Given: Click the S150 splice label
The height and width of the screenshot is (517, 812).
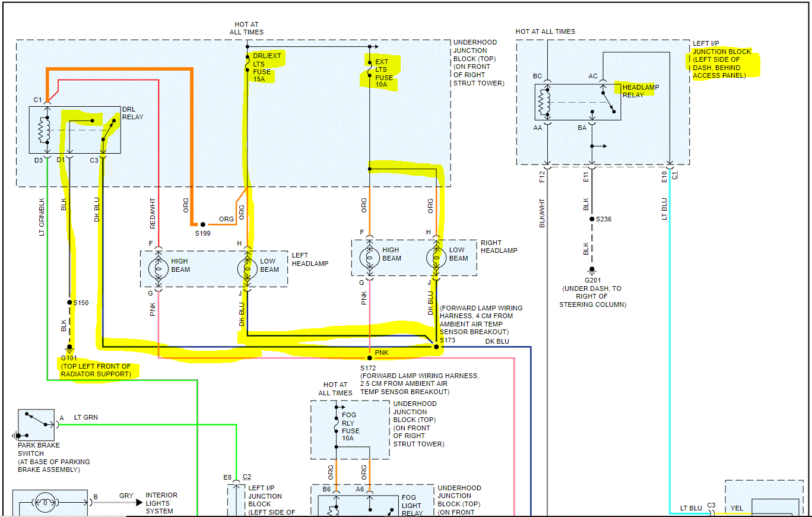Looking at the screenshot, I should [81, 303].
